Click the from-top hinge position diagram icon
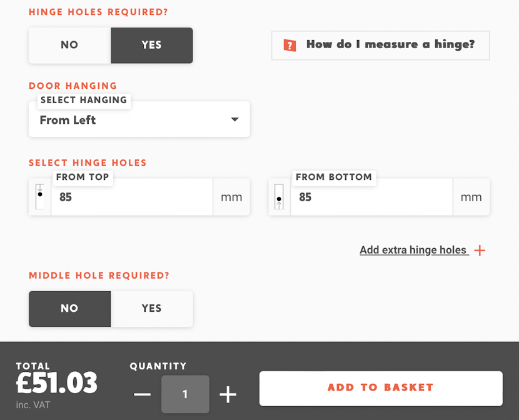The width and height of the screenshot is (519, 420). (x=40, y=197)
